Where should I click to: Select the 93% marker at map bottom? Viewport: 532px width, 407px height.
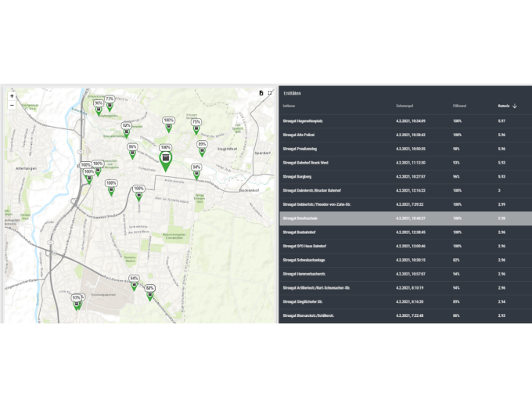click(x=77, y=304)
